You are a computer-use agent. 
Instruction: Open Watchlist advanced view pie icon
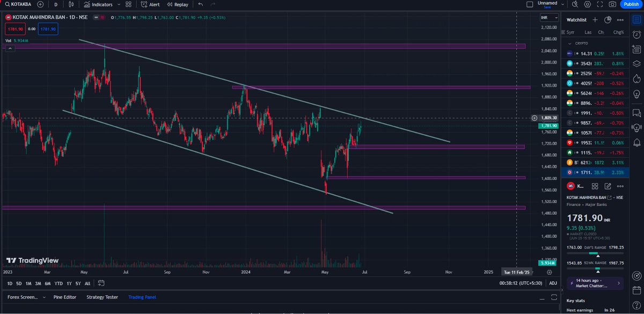coord(608,20)
